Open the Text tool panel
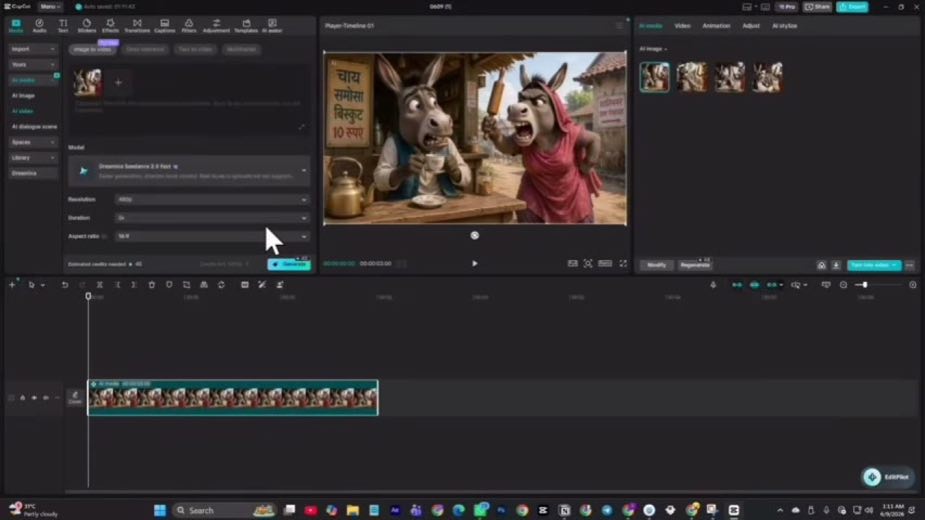 (63, 25)
